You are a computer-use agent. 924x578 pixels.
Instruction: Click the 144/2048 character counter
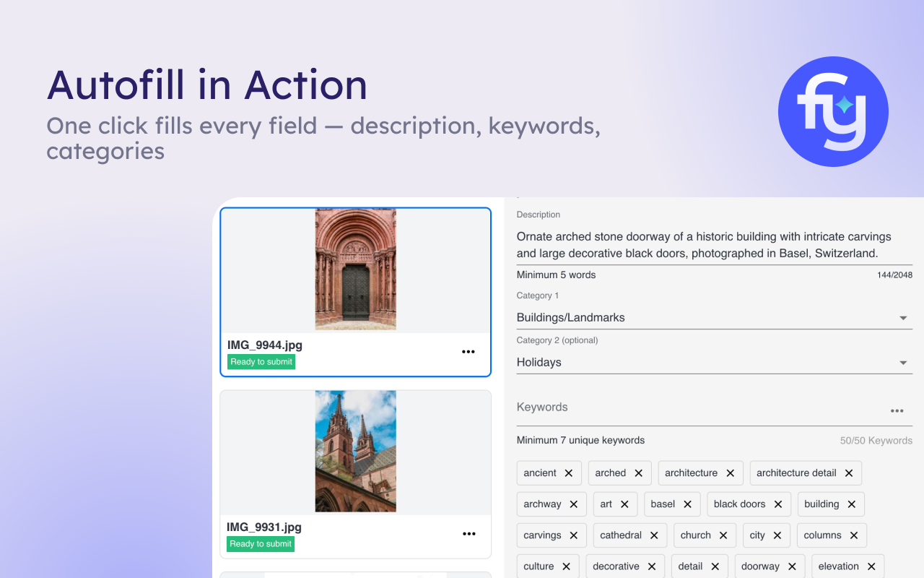pos(894,275)
